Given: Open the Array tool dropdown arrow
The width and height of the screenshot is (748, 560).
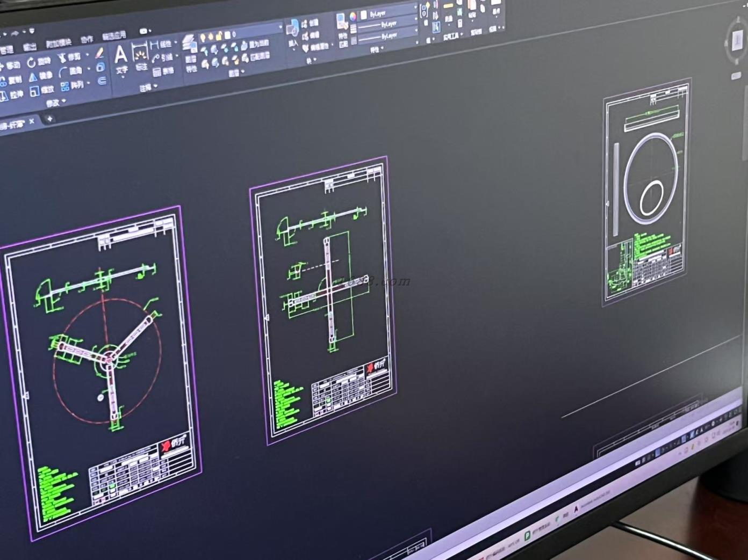Looking at the screenshot, I should pos(88,83).
